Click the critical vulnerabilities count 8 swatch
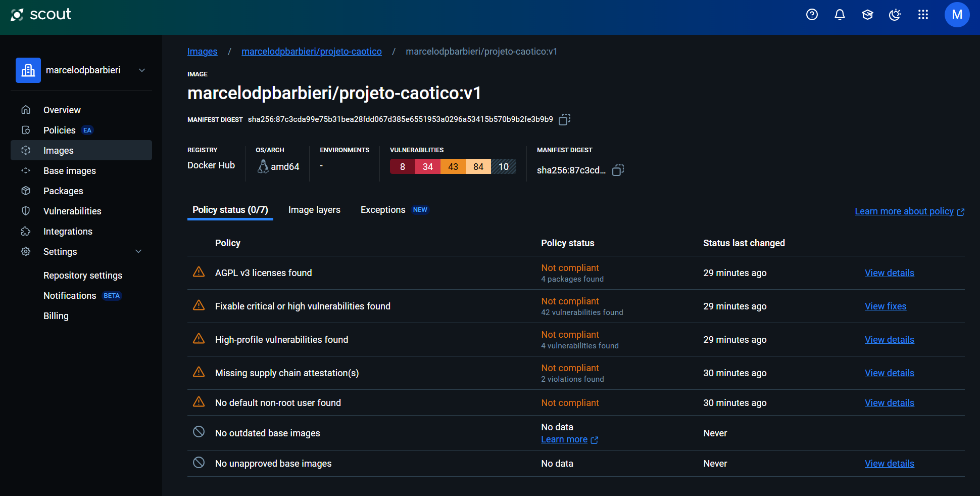Image resolution: width=980 pixels, height=496 pixels. point(402,167)
